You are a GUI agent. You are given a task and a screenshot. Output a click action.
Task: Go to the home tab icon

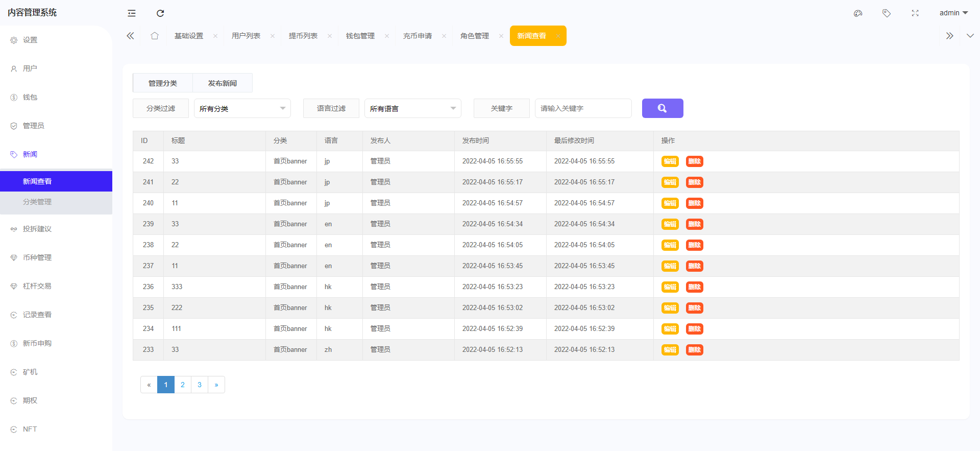[155, 36]
